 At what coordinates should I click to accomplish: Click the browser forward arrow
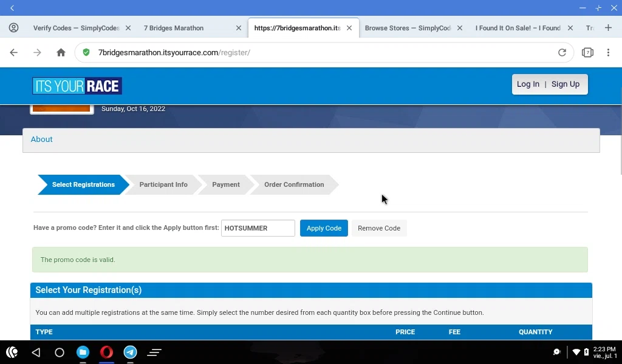[37, 52]
